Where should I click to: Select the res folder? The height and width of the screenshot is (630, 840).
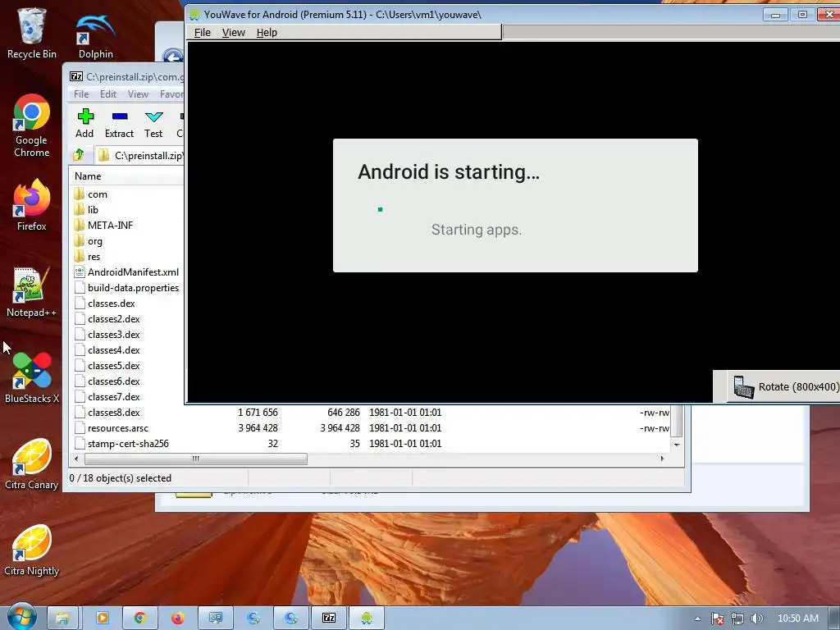pos(94,257)
